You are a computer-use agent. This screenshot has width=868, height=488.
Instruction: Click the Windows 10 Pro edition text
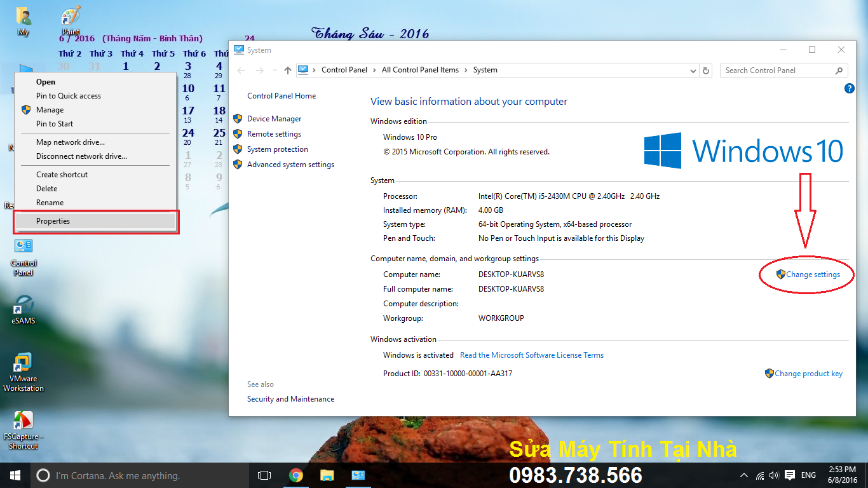[410, 137]
